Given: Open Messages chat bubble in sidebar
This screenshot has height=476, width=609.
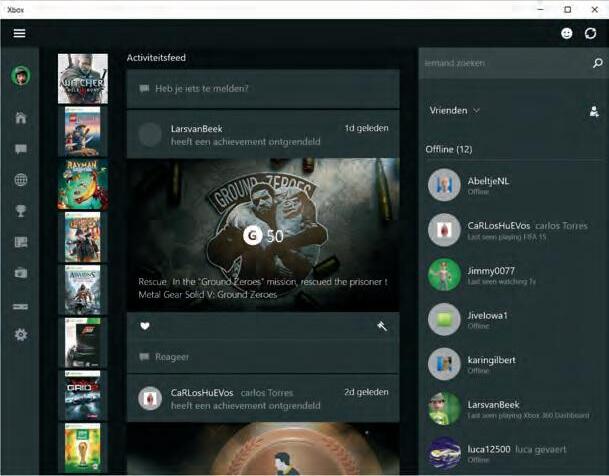Looking at the screenshot, I should (x=21, y=149).
